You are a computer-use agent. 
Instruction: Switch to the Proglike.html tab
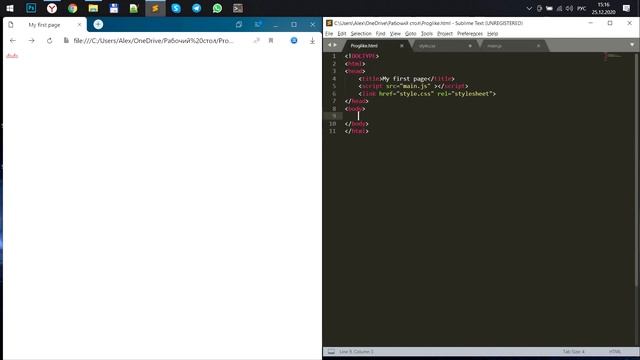[364, 46]
